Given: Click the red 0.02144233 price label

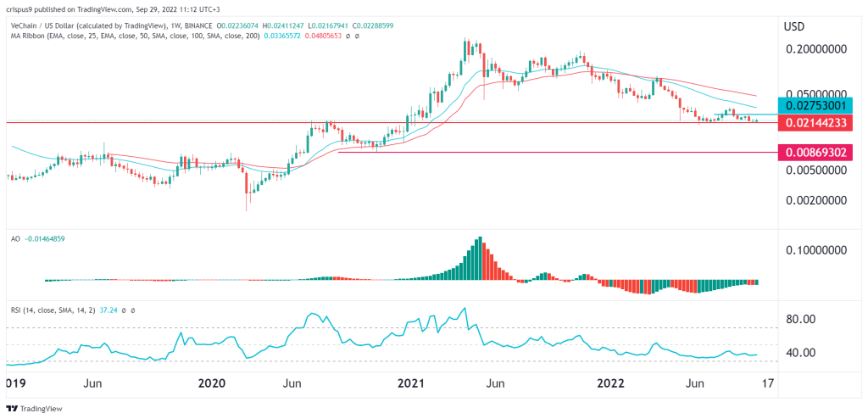Looking at the screenshot, I should (815, 122).
